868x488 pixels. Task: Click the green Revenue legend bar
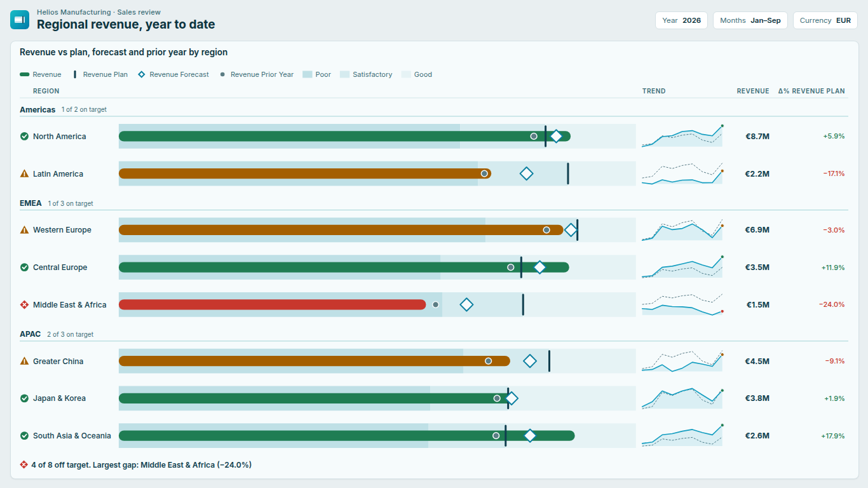click(25, 74)
